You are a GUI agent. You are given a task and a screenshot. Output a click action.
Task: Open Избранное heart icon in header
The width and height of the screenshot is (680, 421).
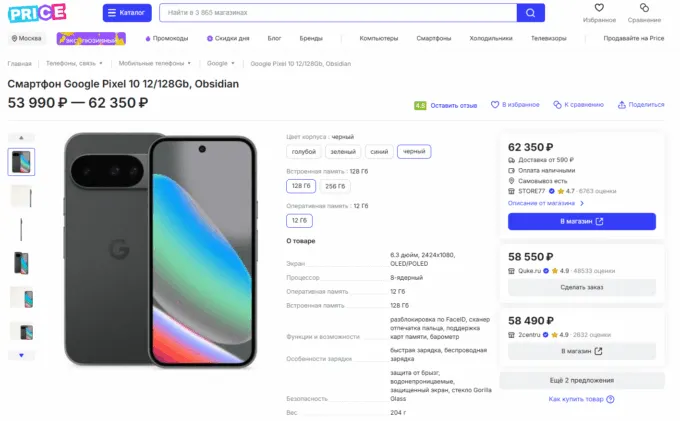pyautogui.click(x=599, y=8)
